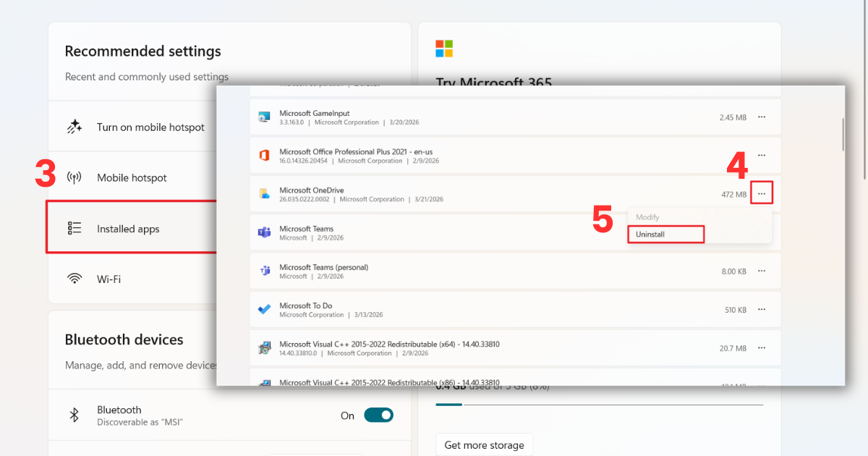Click the Microsoft Office Professional Plus icon

[x=264, y=156]
